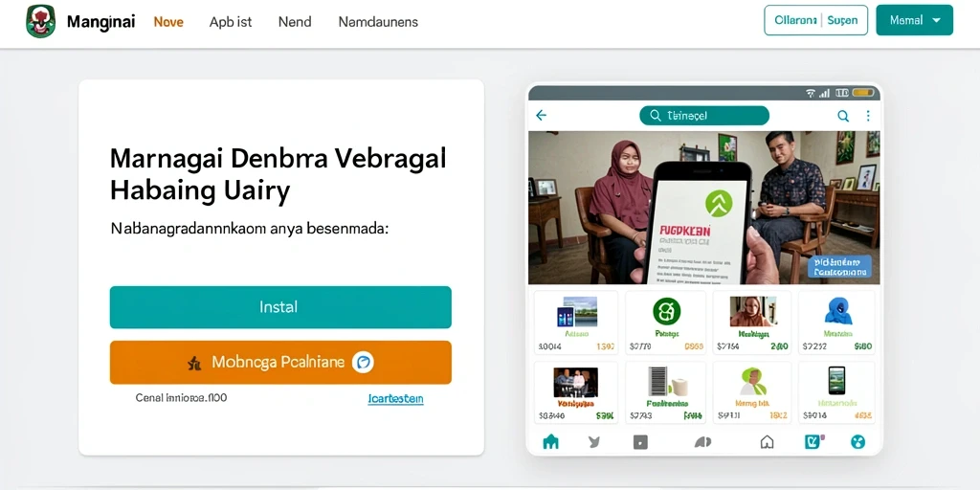Click the magnifier icon at the phone header's right

coord(843,116)
